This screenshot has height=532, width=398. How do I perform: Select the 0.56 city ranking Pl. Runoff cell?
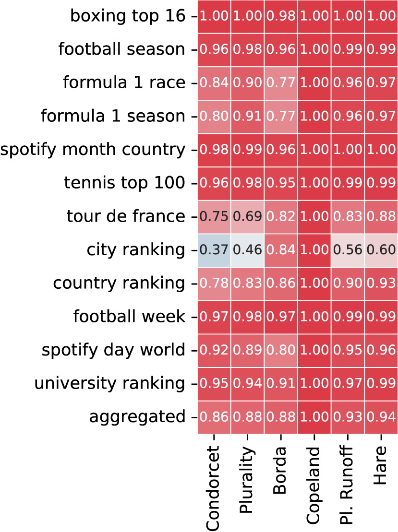tap(348, 250)
